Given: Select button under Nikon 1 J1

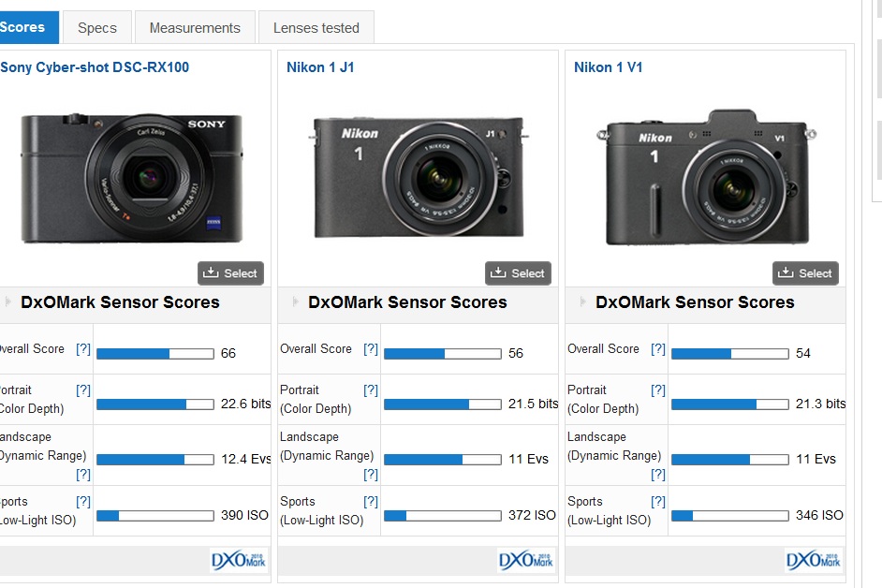Looking at the screenshot, I should coord(518,273).
